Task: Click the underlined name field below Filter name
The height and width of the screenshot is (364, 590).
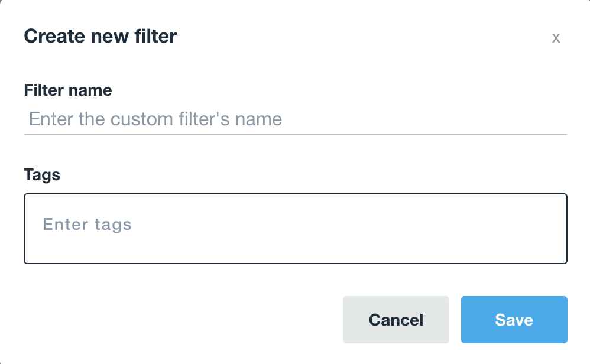Action: (295, 119)
